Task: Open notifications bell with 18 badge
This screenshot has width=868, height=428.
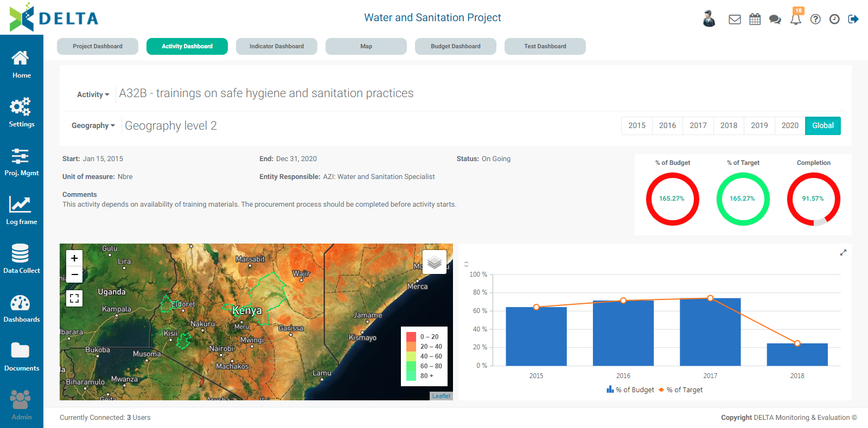Action: click(x=796, y=18)
